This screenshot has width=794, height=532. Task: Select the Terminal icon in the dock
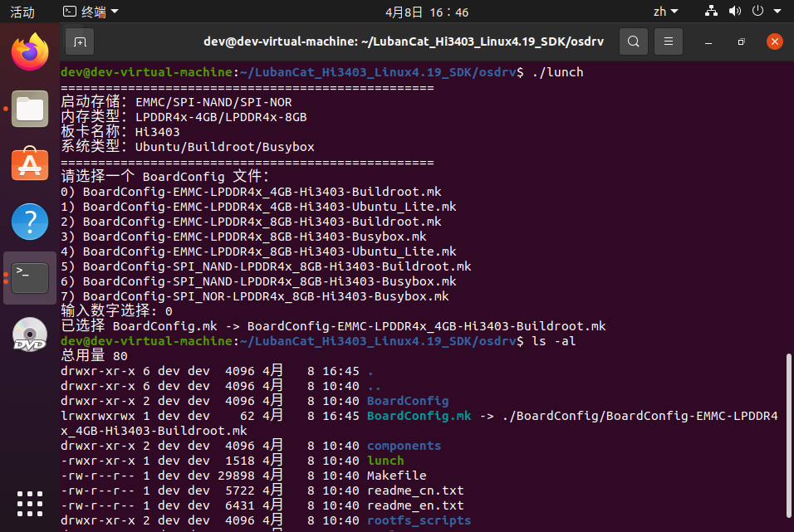[x=30, y=278]
